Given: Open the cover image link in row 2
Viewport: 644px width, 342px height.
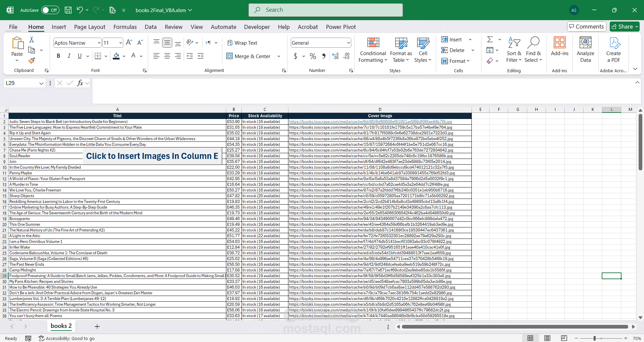Looking at the screenshot, I should tap(370, 122).
